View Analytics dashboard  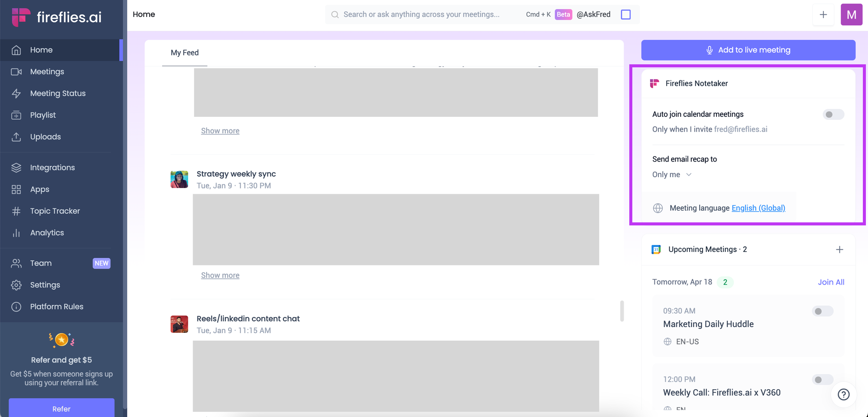[46, 232]
